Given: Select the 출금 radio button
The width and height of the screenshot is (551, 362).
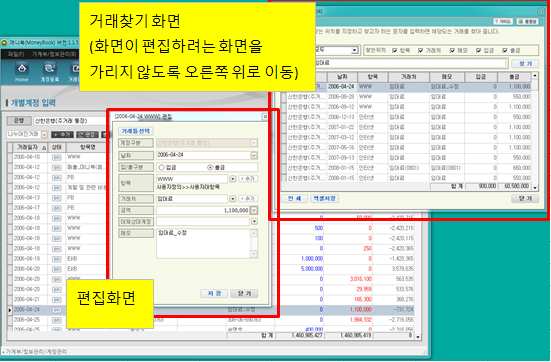Looking at the screenshot, I should pos(210,168).
